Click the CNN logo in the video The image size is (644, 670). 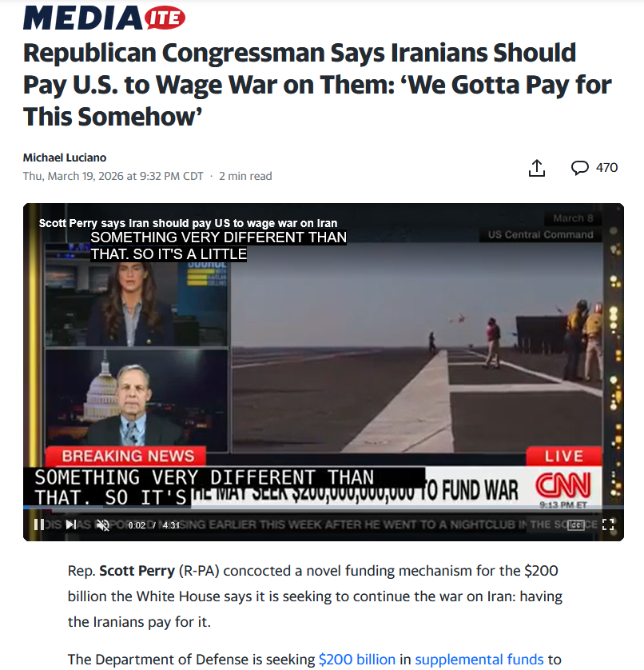click(563, 485)
